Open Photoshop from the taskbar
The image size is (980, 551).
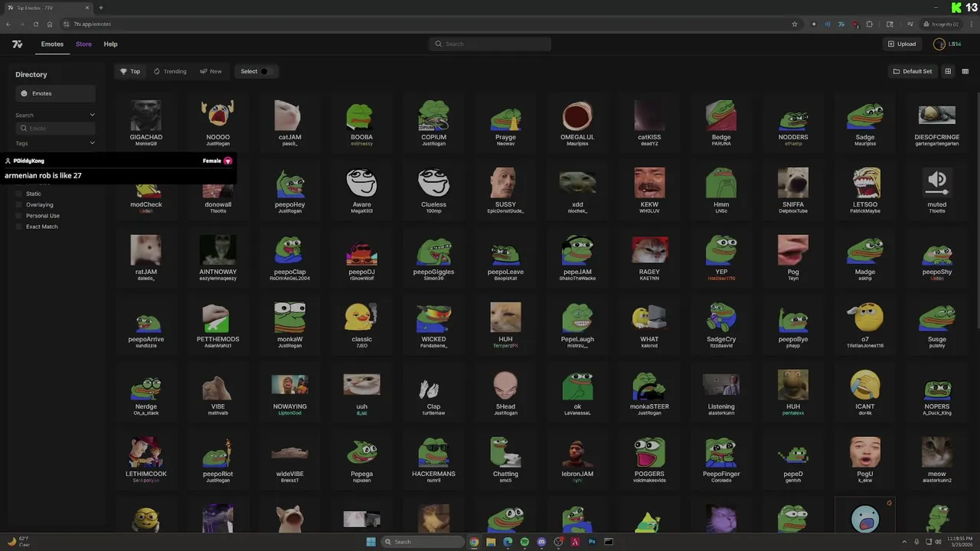592,542
